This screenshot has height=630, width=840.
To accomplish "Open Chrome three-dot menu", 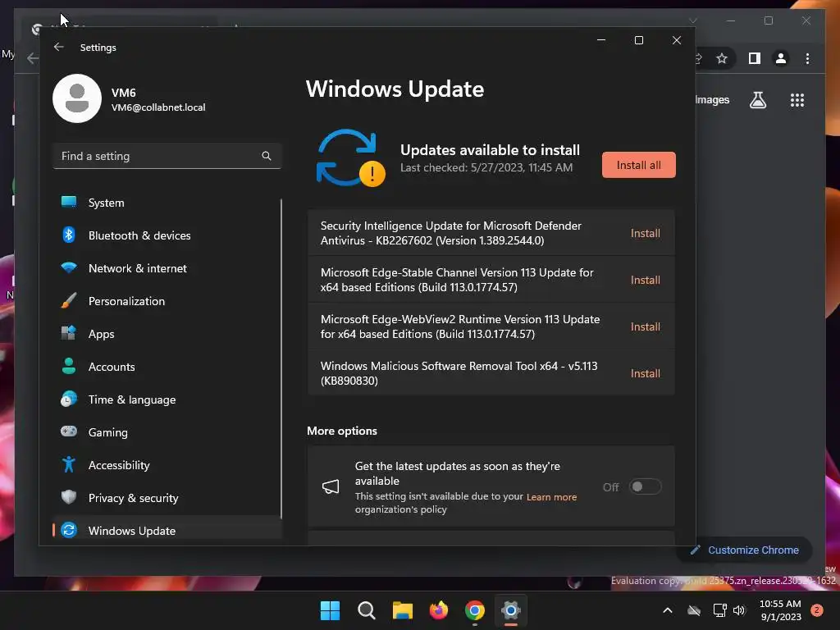I will pyautogui.click(x=807, y=58).
